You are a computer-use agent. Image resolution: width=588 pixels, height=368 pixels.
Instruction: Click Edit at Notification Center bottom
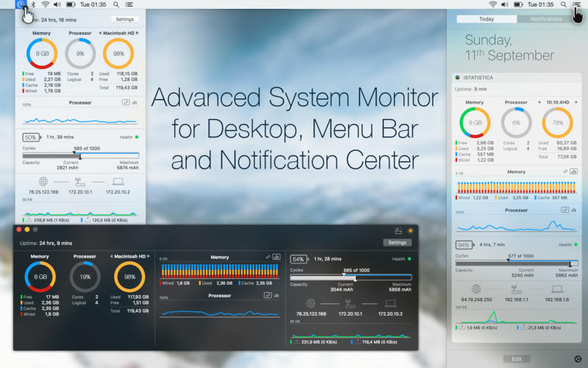pyautogui.click(x=516, y=358)
